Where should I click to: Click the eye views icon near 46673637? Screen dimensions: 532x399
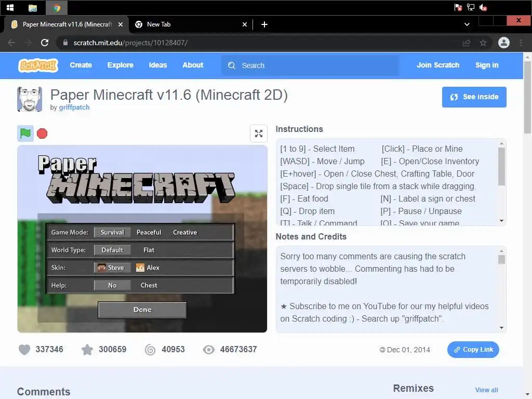tap(209, 350)
